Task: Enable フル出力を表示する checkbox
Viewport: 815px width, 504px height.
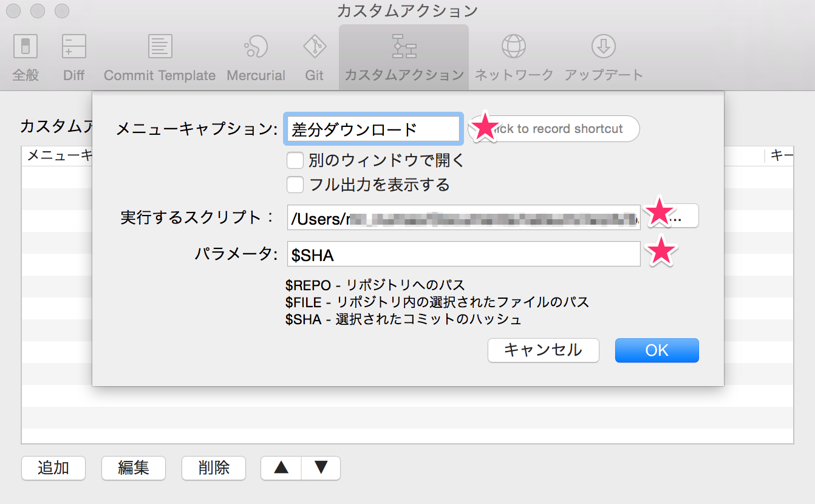Action: coord(295,184)
